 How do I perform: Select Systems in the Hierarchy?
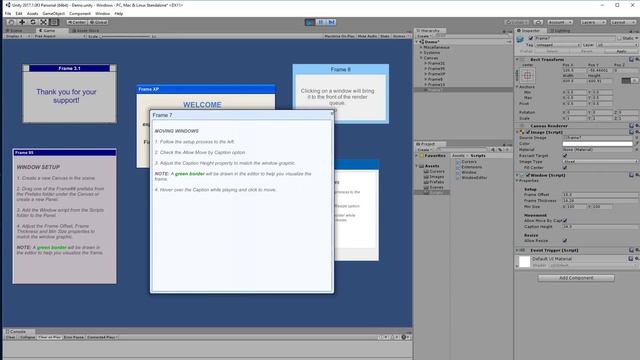pyautogui.click(x=431, y=53)
